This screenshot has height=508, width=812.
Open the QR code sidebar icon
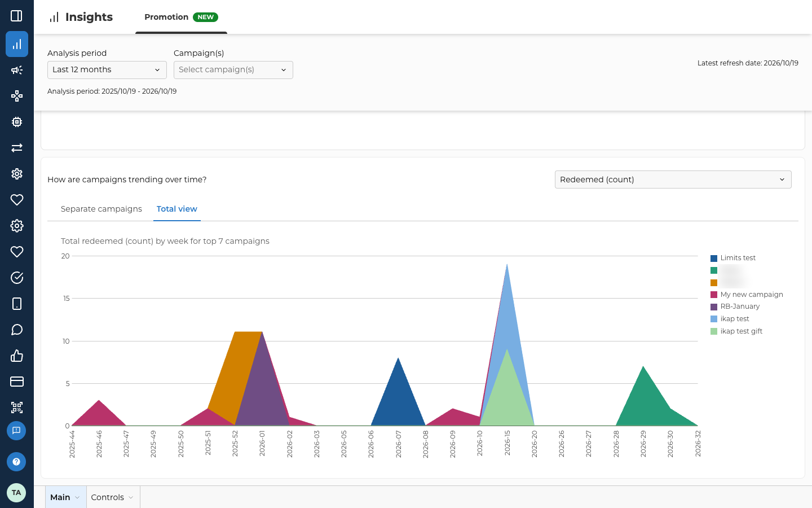(x=17, y=408)
